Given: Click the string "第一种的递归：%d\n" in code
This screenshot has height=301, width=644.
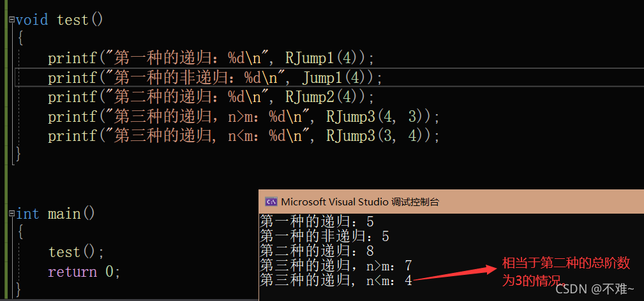Looking at the screenshot, I should (187, 58).
